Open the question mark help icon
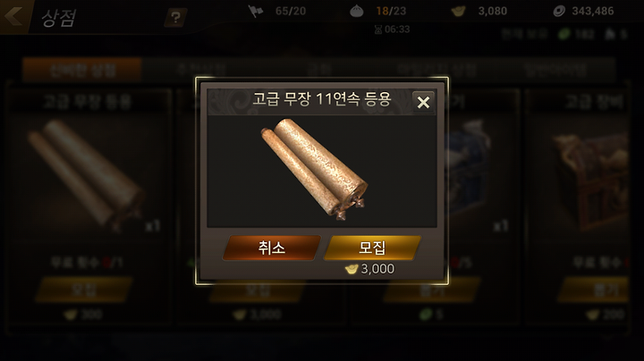 pyautogui.click(x=176, y=18)
